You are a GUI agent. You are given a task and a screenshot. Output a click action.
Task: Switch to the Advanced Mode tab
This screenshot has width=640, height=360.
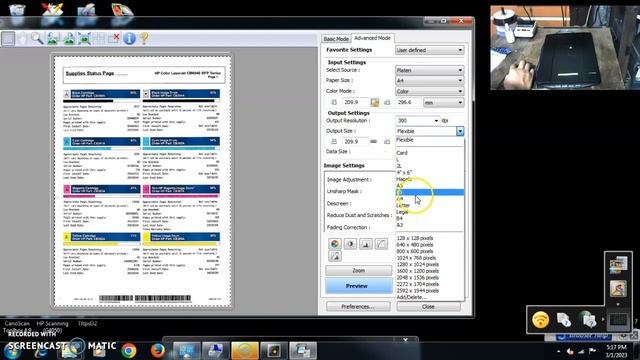(372, 38)
